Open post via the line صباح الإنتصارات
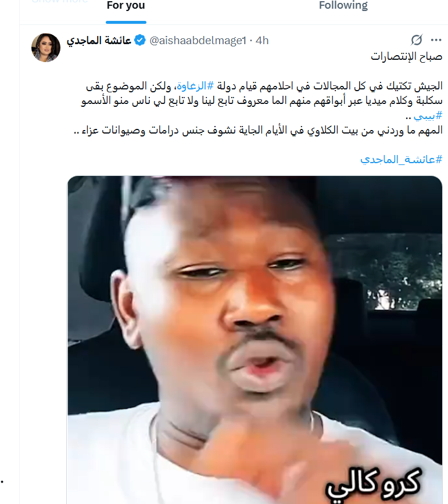Image resolution: width=448 pixels, height=504 pixels. pyautogui.click(x=407, y=56)
